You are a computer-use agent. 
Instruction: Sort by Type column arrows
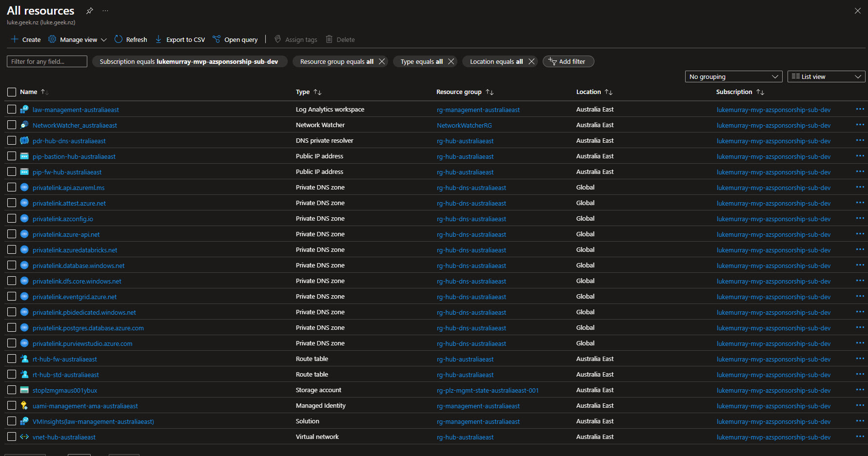click(317, 92)
